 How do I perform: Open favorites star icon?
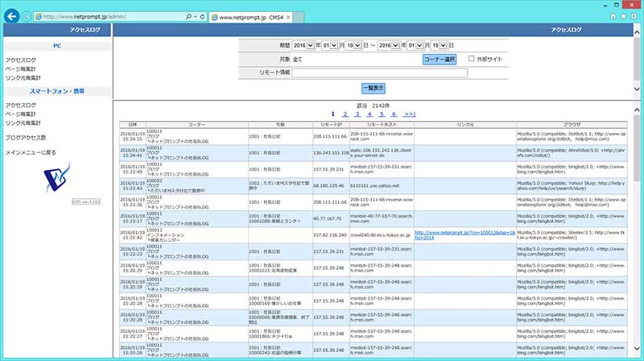[x=623, y=16]
